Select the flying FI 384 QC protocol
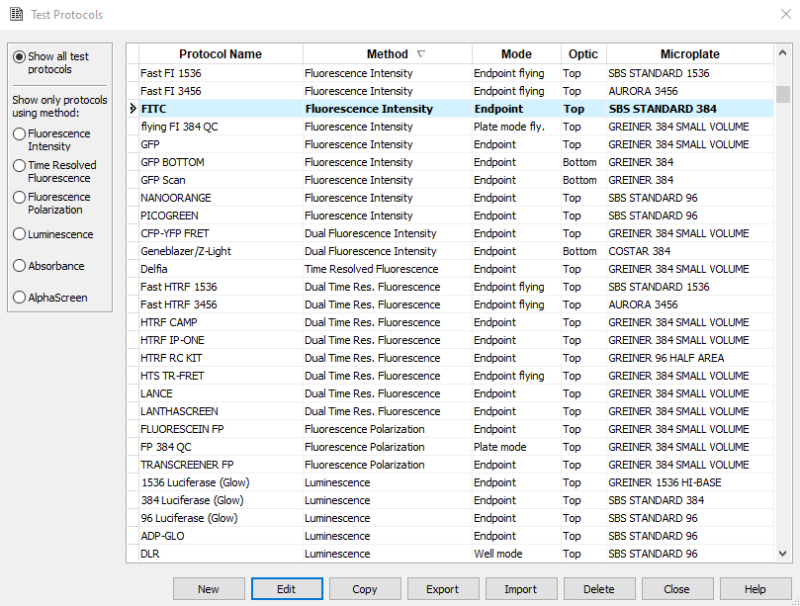The height and width of the screenshot is (606, 800). coord(179,127)
